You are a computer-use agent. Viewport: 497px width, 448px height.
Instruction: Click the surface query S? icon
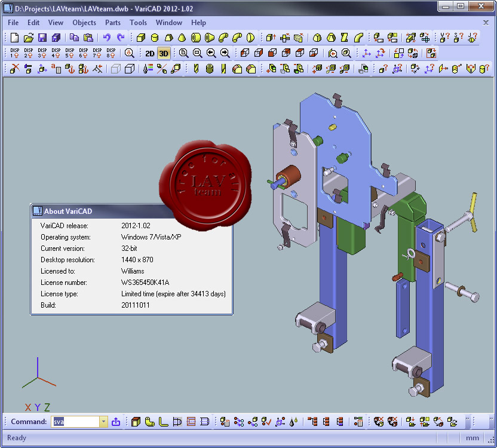click(458, 38)
